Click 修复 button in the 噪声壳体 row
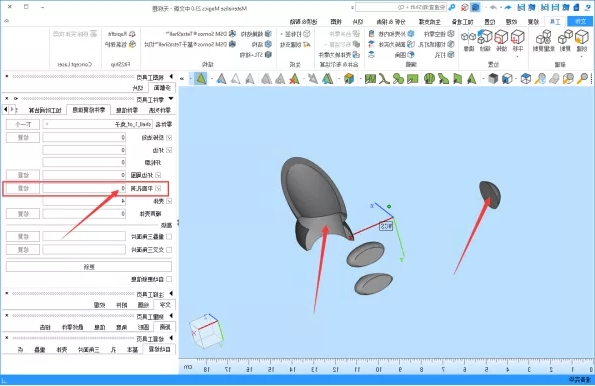This screenshot has height=386, width=595. point(23,214)
